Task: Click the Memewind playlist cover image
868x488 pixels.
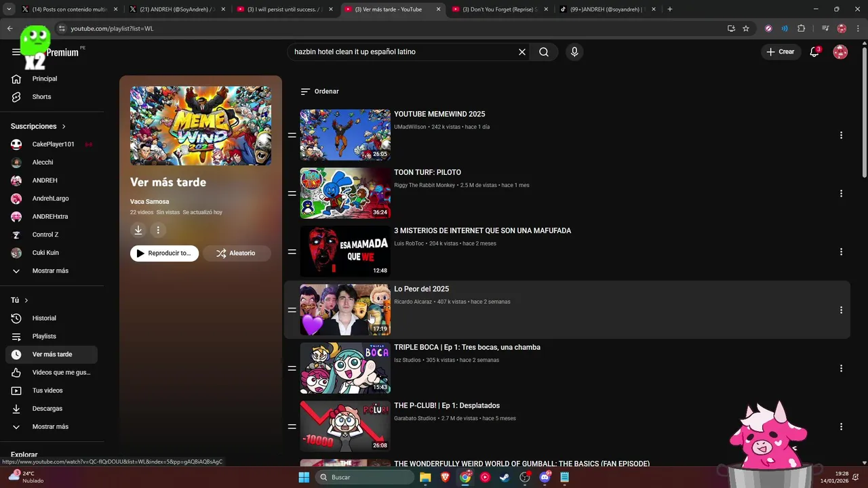Action: click(201, 126)
